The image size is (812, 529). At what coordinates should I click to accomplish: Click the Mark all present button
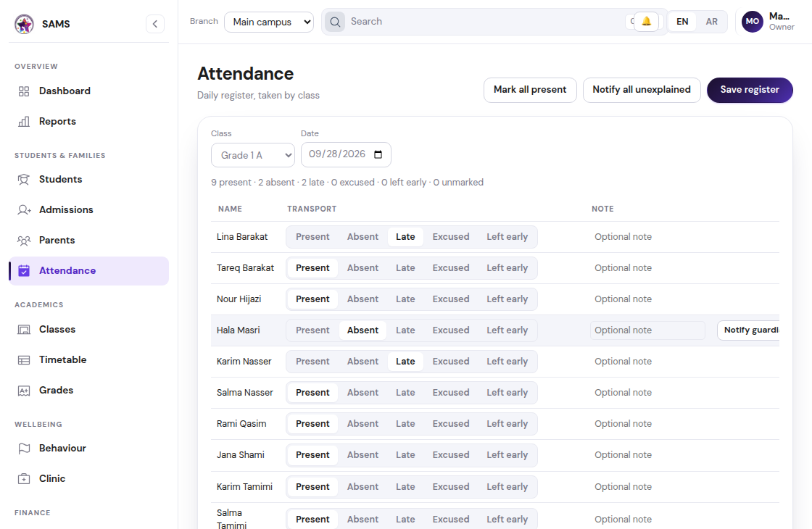[x=530, y=90]
